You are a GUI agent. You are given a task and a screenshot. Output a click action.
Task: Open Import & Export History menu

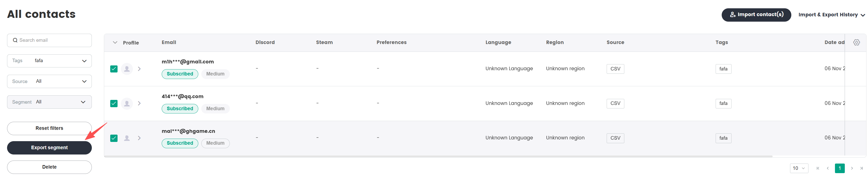831,15
